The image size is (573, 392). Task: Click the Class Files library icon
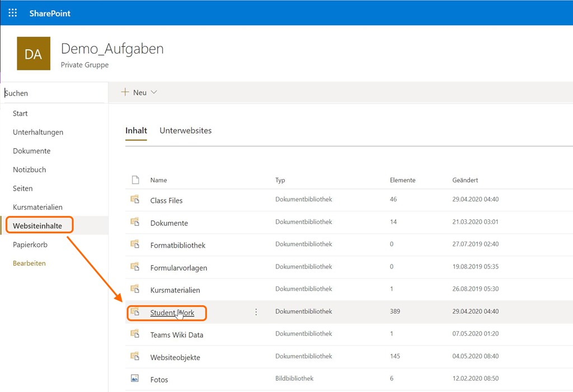click(135, 200)
